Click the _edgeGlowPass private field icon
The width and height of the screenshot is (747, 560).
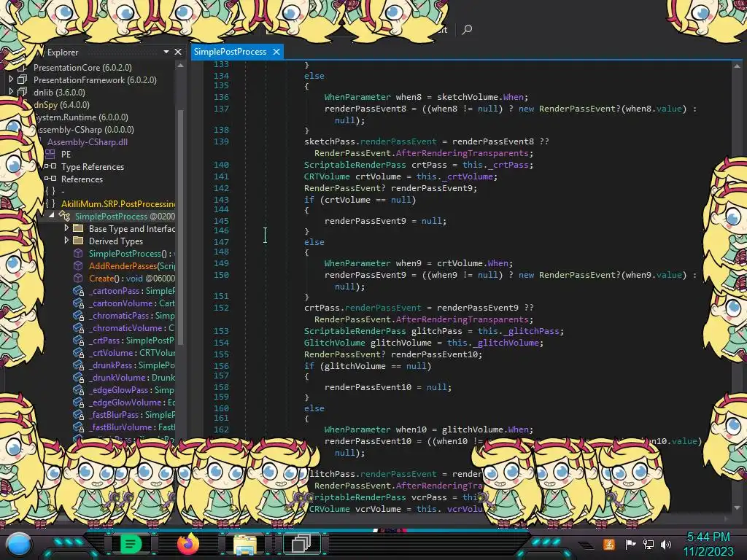(x=78, y=389)
